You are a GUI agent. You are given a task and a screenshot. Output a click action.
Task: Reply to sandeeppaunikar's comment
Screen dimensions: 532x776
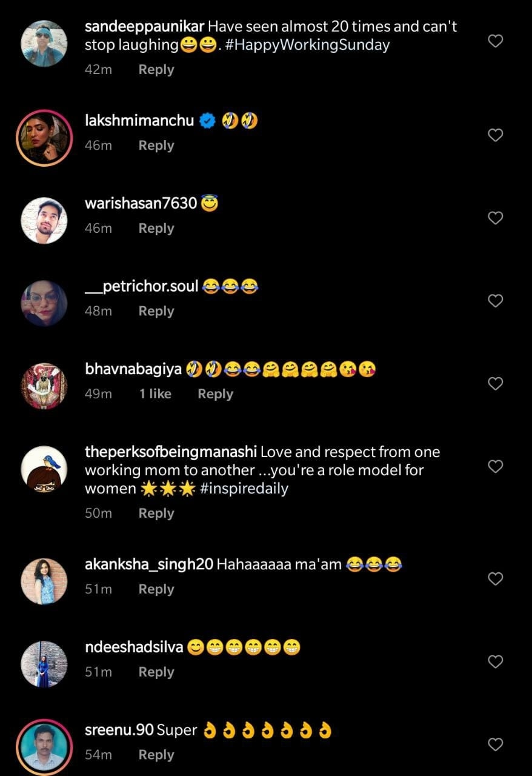coord(156,70)
